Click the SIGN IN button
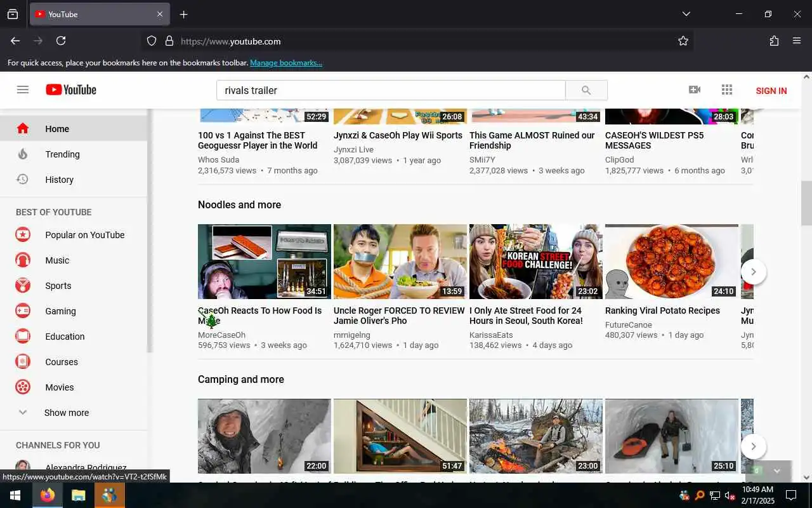The width and height of the screenshot is (812, 508). (x=771, y=91)
